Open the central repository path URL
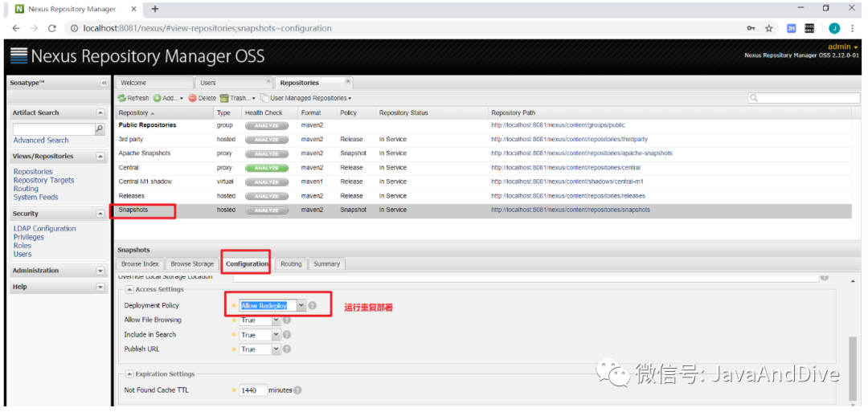868x412 pixels. (x=565, y=168)
